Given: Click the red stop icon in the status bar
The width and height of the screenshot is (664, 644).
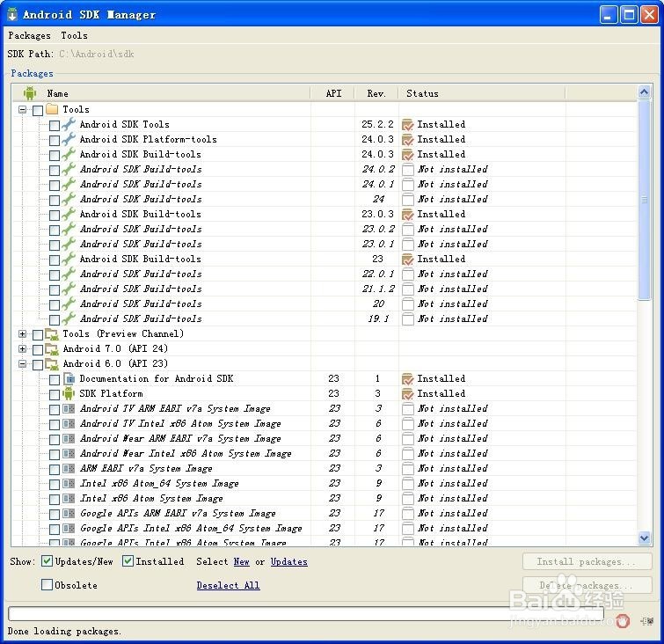Looking at the screenshot, I should pyautogui.click(x=623, y=621).
